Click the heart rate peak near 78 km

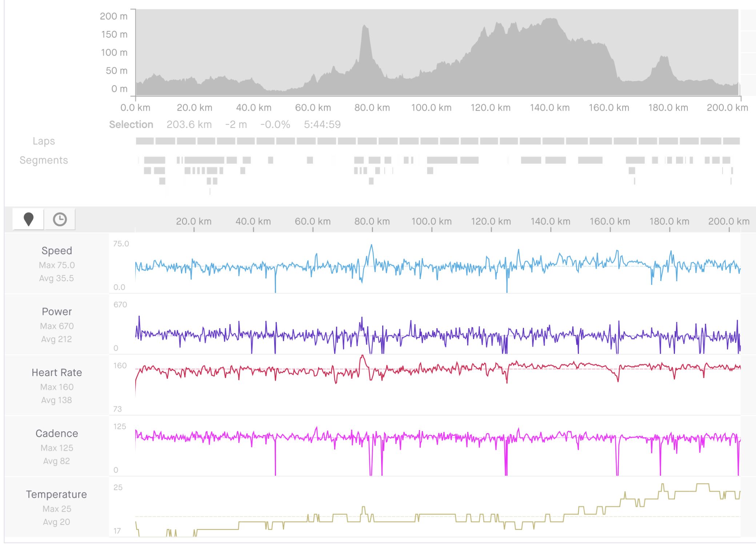(362, 356)
